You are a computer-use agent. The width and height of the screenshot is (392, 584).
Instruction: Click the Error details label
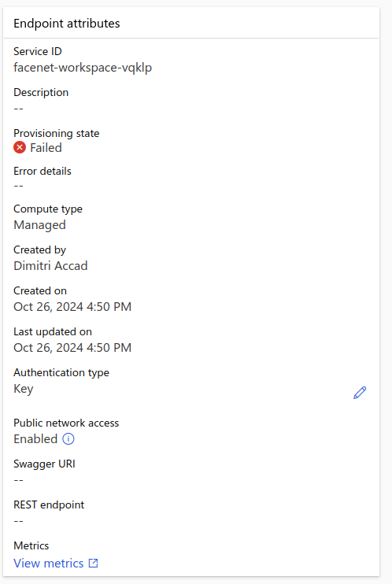coord(43,171)
